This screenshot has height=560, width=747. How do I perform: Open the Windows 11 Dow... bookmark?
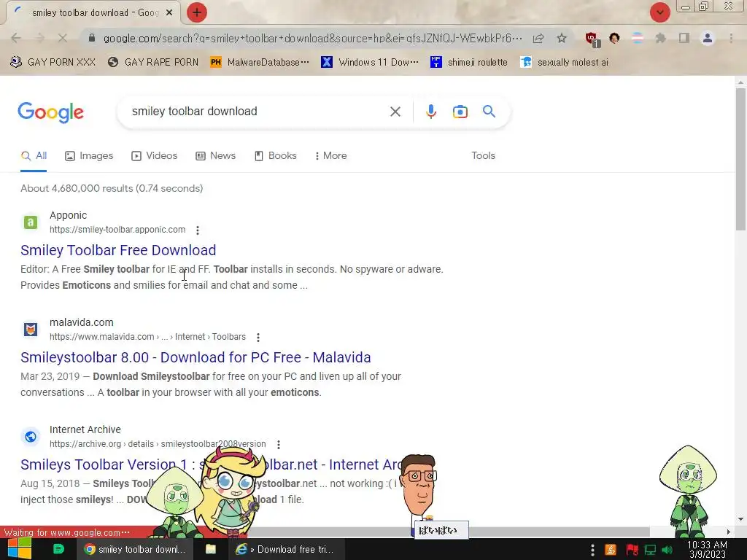(x=370, y=63)
